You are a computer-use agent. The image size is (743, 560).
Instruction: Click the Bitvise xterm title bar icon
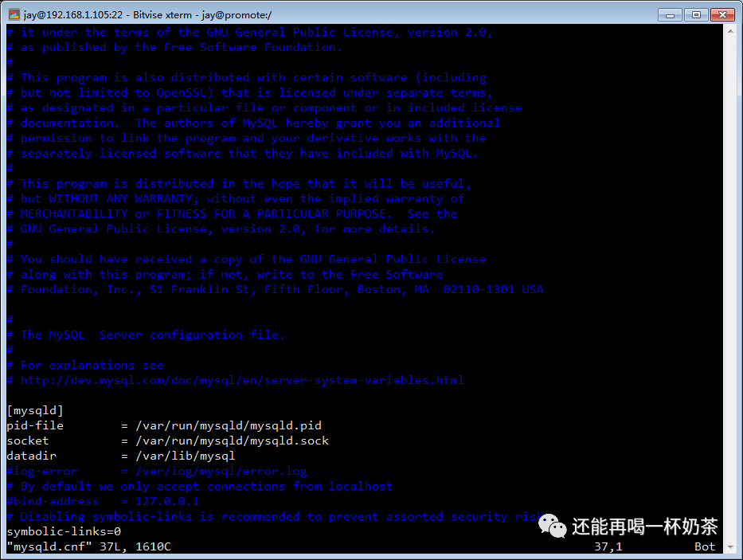click(14, 14)
